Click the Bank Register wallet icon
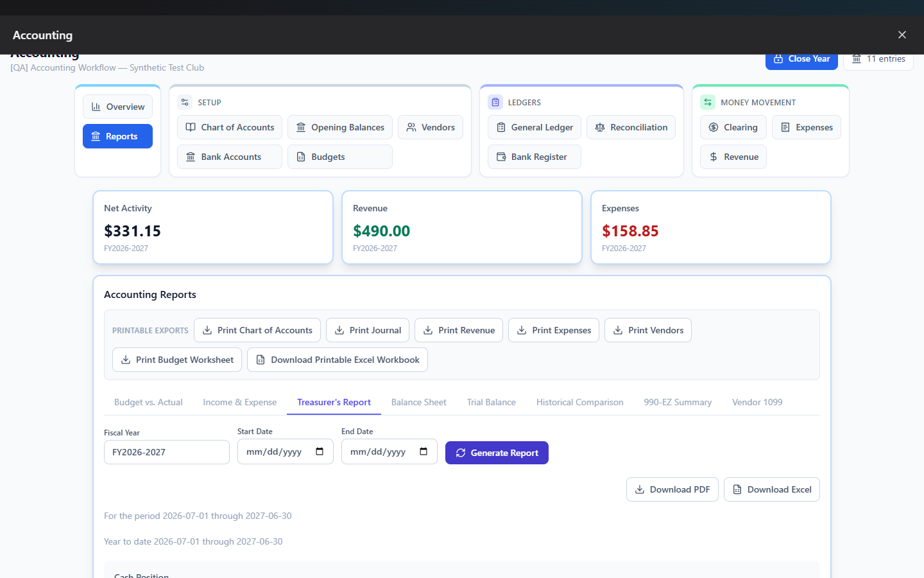This screenshot has width=924, height=578. click(x=501, y=157)
